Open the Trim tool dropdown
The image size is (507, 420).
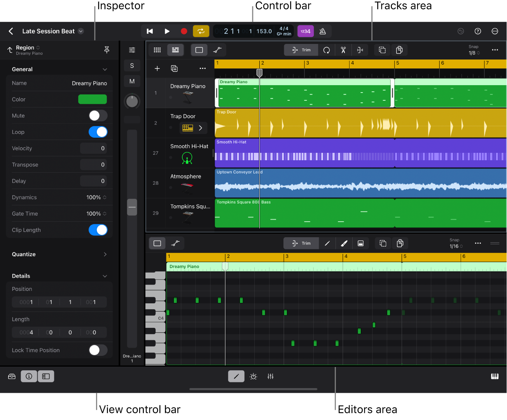click(x=301, y=50)
